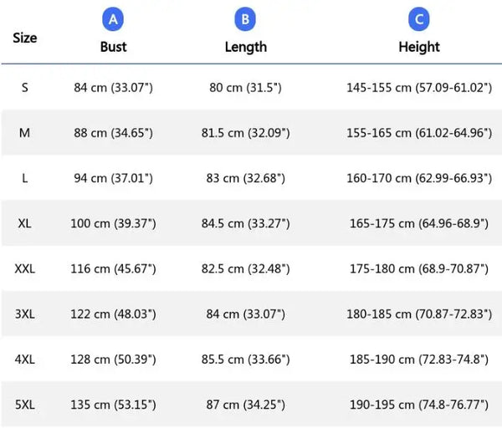Viewport: 502px width, 448px height.
Task: Select the S size row label
Action: point(25,87)
